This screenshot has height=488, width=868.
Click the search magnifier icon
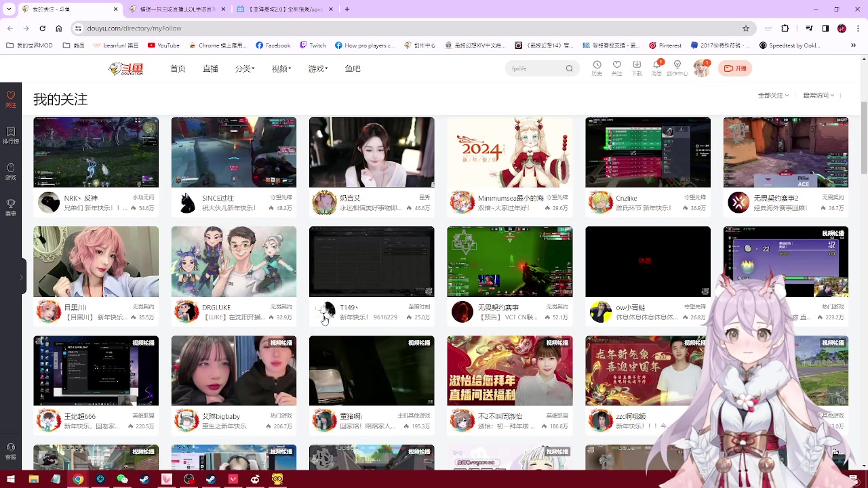coord(569,68)
